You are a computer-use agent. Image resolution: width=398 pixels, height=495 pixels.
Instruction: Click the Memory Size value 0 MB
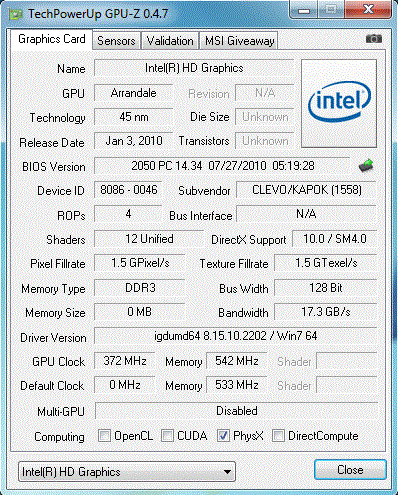click(x=140, y=312)
